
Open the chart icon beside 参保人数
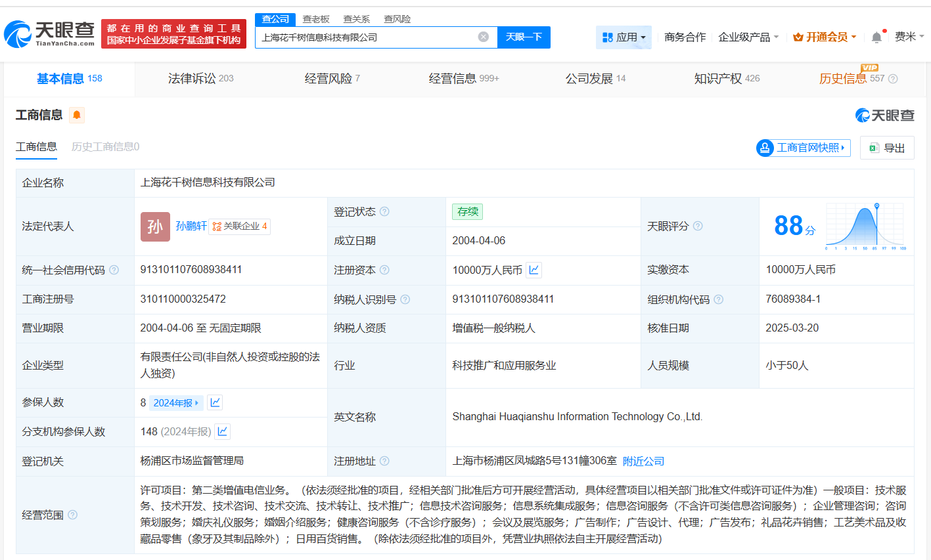tap(215, 402)
